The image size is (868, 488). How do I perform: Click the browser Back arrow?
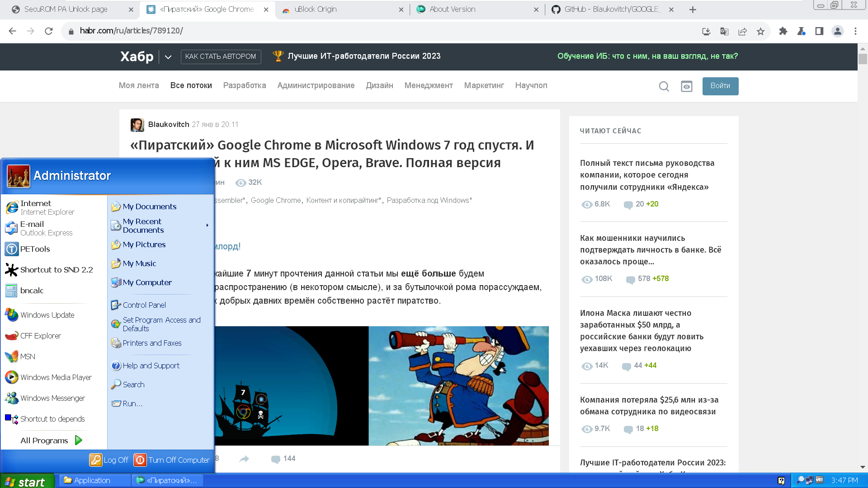pos(12,31)
